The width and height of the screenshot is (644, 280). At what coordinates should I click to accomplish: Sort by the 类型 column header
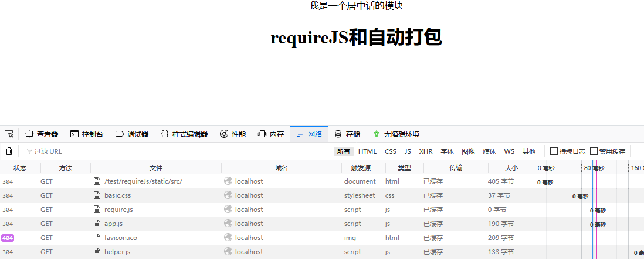click(405, 168)
